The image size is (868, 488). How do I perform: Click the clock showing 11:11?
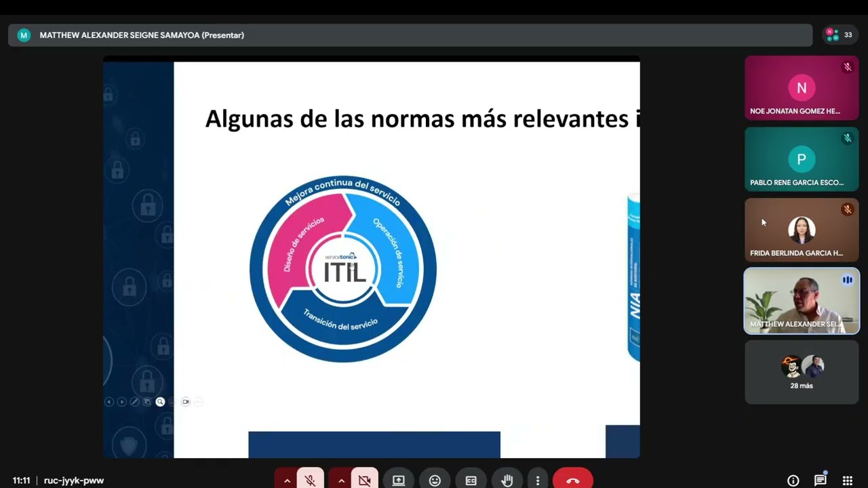coord(21,481)
